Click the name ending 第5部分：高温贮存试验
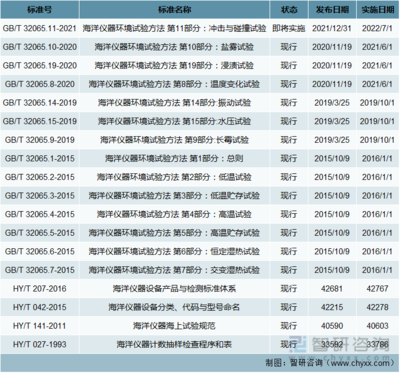400x373 pixels. tap(174, 233)
